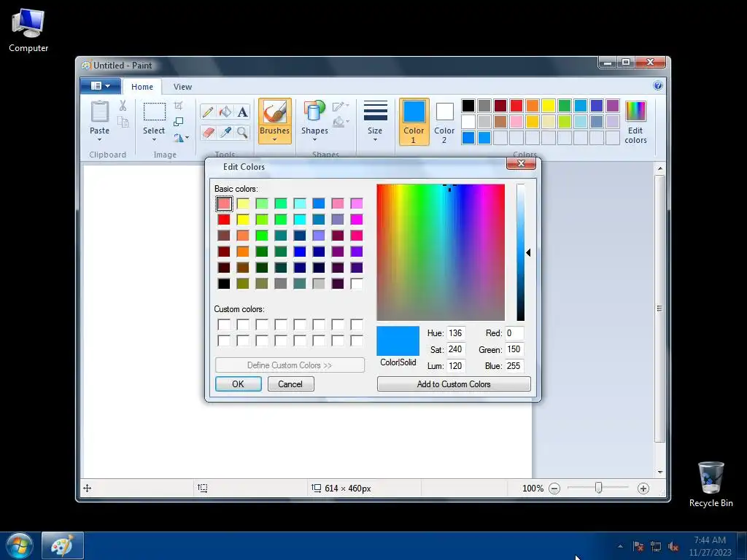747x560 pixels.
Task: Activate Color 2 selector
Action: pyautogui.click(x=444, y=122)
